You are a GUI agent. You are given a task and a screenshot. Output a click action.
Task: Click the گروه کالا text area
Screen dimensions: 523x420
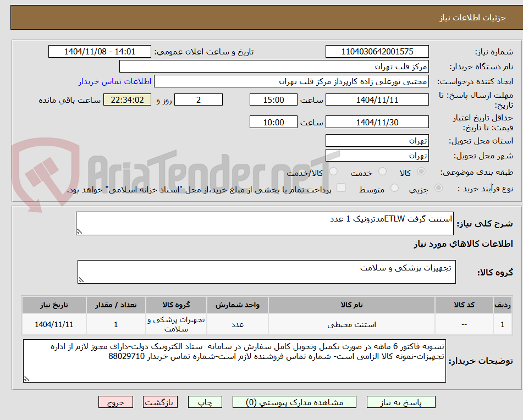point(267,272)
